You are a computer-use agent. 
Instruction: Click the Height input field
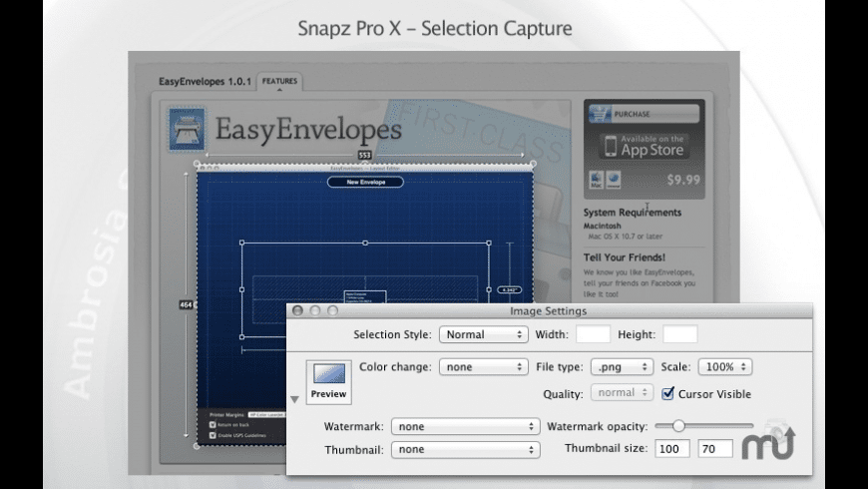[x=679, y=334]
